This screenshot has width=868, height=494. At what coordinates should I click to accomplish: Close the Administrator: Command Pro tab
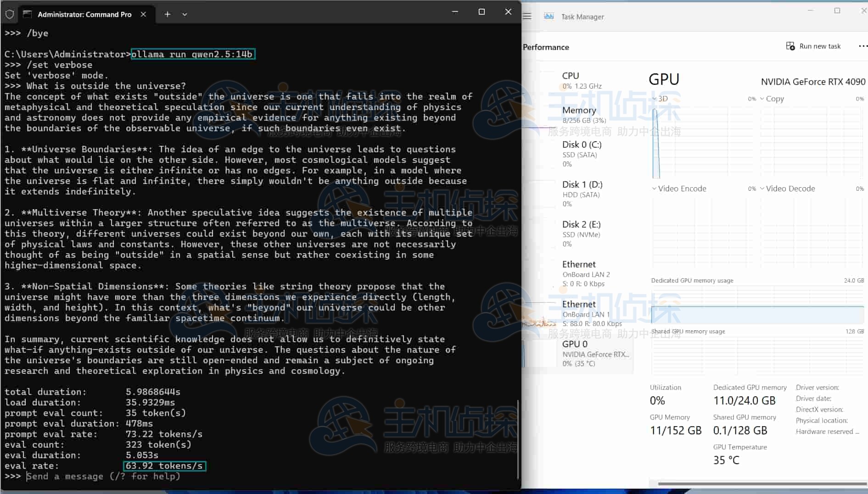(x=143, y=14)
